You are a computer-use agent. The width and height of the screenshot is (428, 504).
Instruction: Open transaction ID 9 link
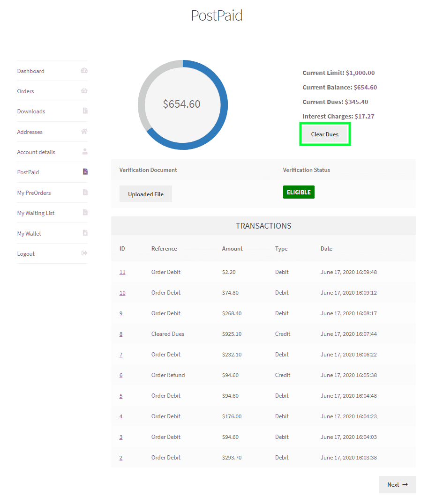coord(121,313)
